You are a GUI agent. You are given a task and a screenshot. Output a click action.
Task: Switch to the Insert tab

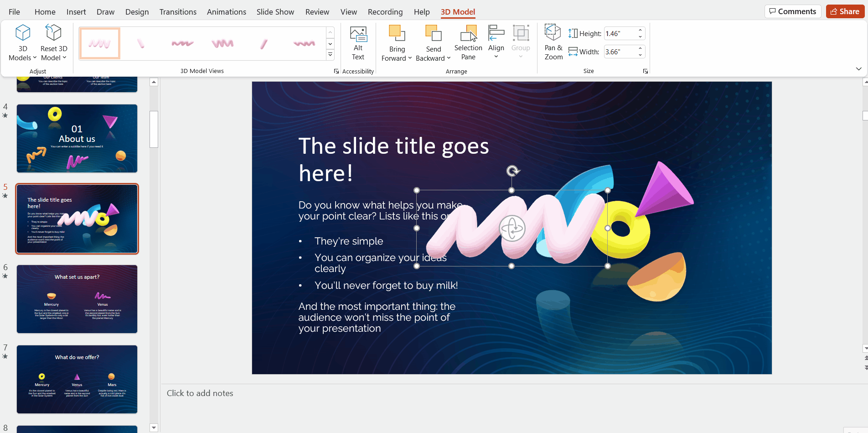76,12
